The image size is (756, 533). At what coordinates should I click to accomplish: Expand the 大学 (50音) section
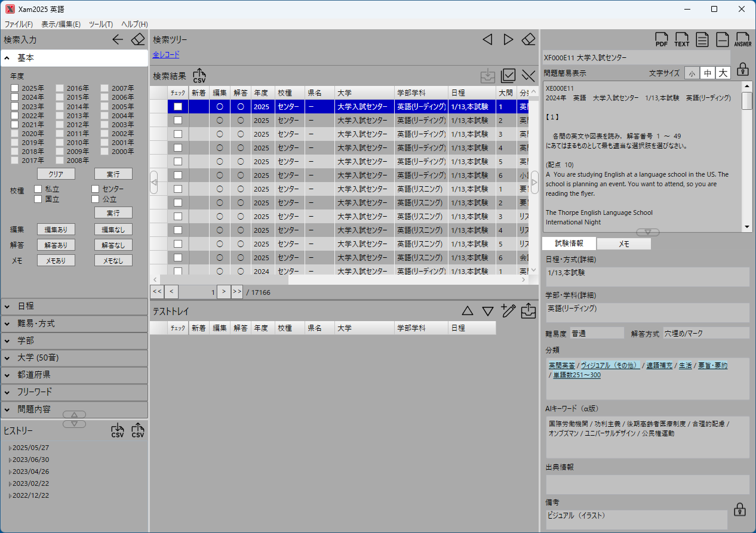tap(74, 358)
